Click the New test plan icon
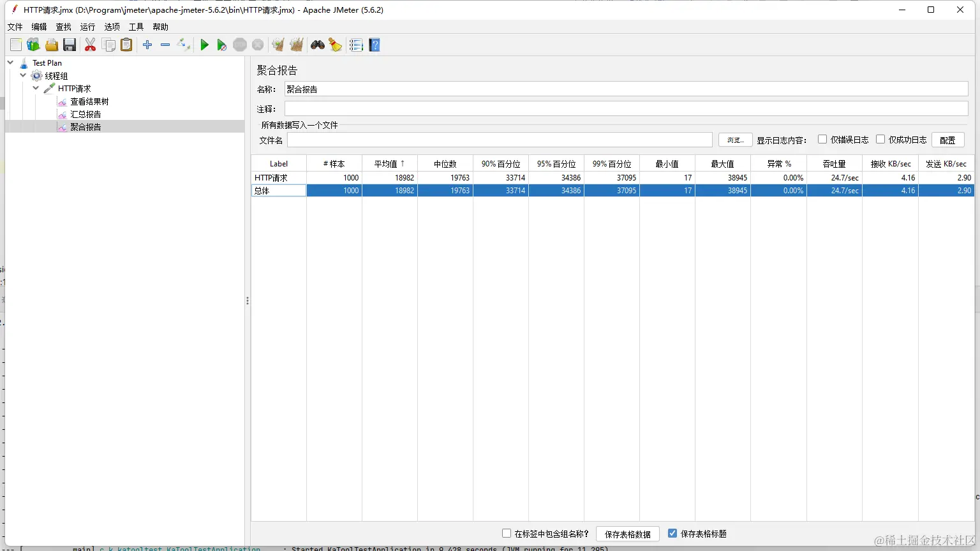This screenshot has height=551, width=980. tap(16, 45)
